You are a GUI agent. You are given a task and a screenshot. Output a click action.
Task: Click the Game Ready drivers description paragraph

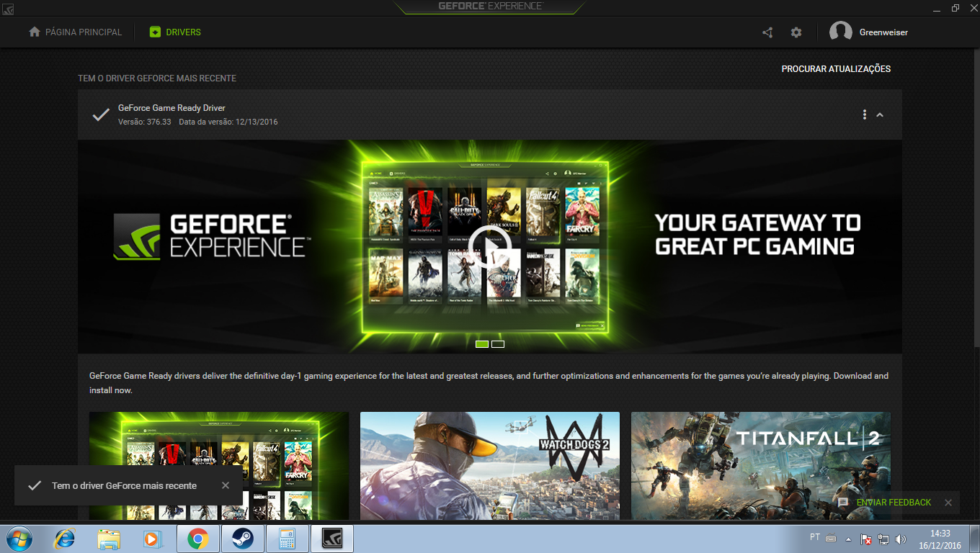[489, 383]
